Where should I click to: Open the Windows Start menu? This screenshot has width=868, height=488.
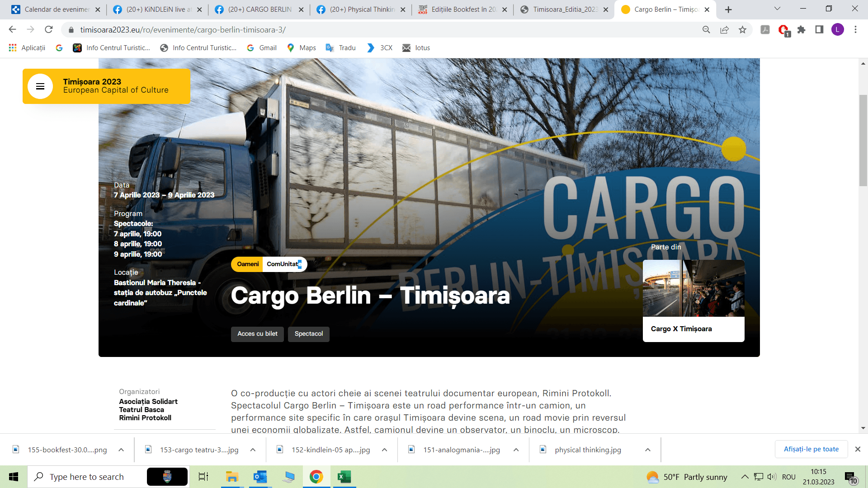coord(14,477)
